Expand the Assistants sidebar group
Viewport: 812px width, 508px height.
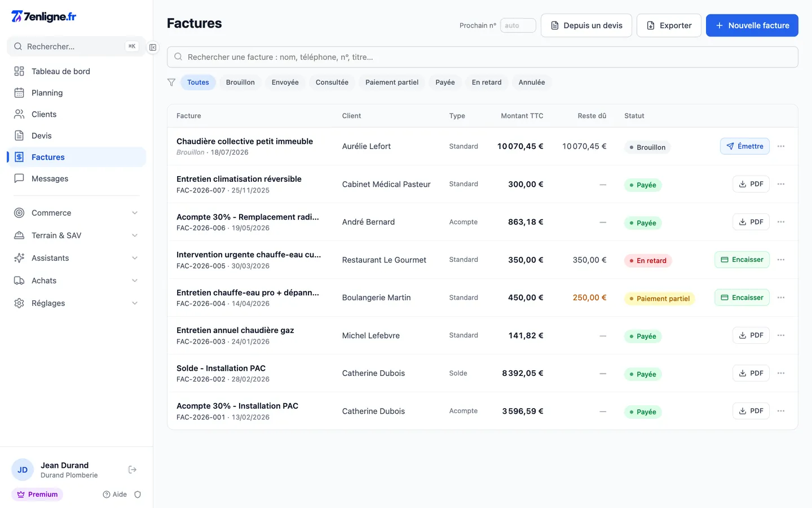click(76, 258)
